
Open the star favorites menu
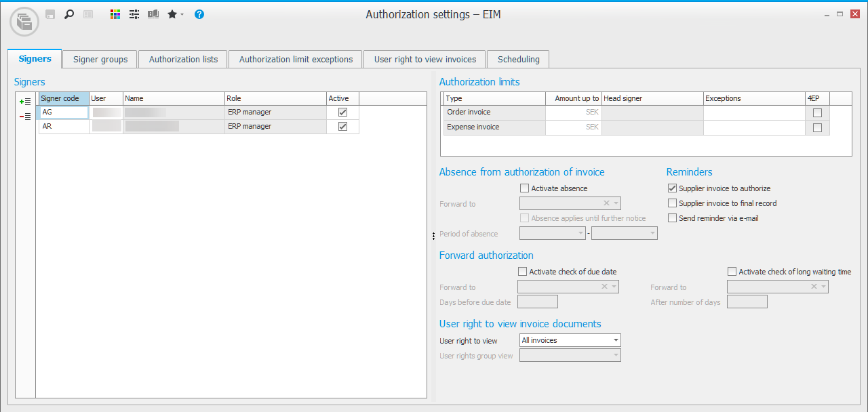[x=175, y=14]
